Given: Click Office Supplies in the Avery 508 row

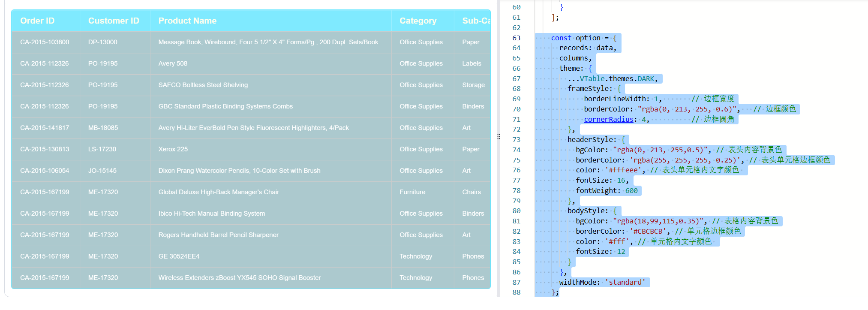Looking at the screenshot, I should (422, 63).
